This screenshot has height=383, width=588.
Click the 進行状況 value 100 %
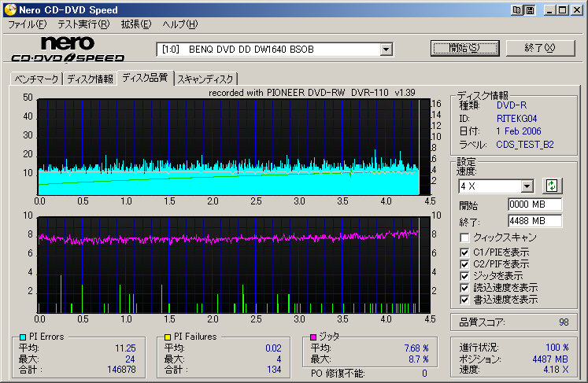coord(557,348)
